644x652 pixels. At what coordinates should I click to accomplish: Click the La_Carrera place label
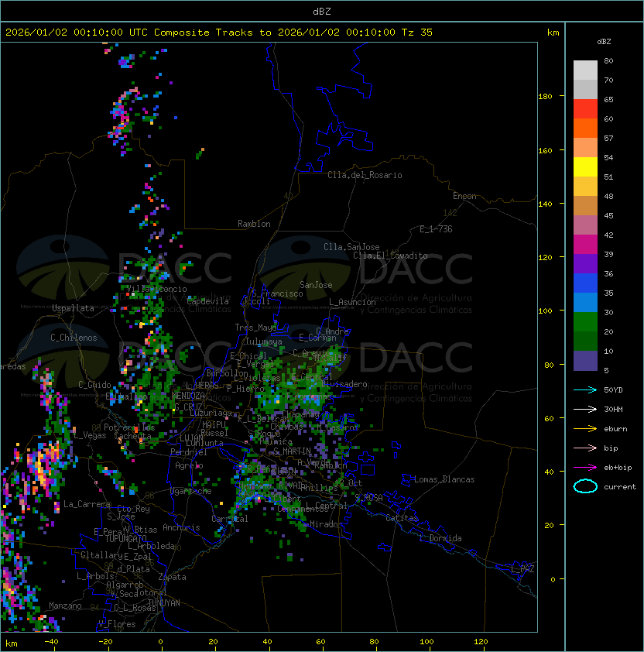(87, 504)
